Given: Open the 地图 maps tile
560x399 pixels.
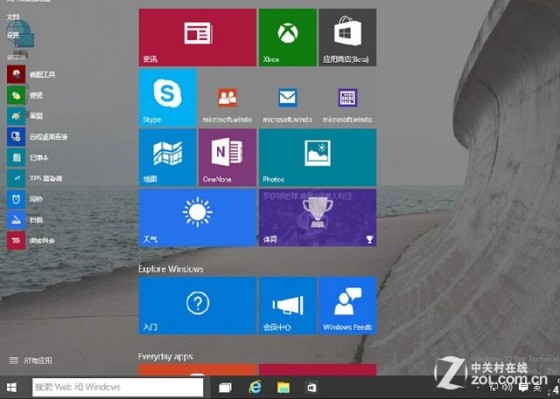Looking at the screenshot, I should coord(168,158).
